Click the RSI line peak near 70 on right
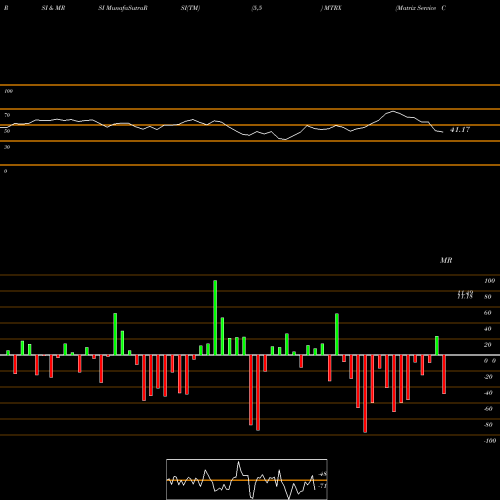This screenshot has width=500, height=500. coord(393,111)
